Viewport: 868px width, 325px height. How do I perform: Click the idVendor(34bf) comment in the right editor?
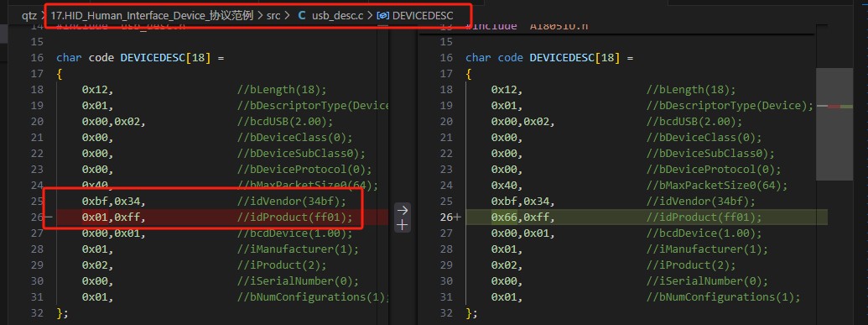(701, 202)
